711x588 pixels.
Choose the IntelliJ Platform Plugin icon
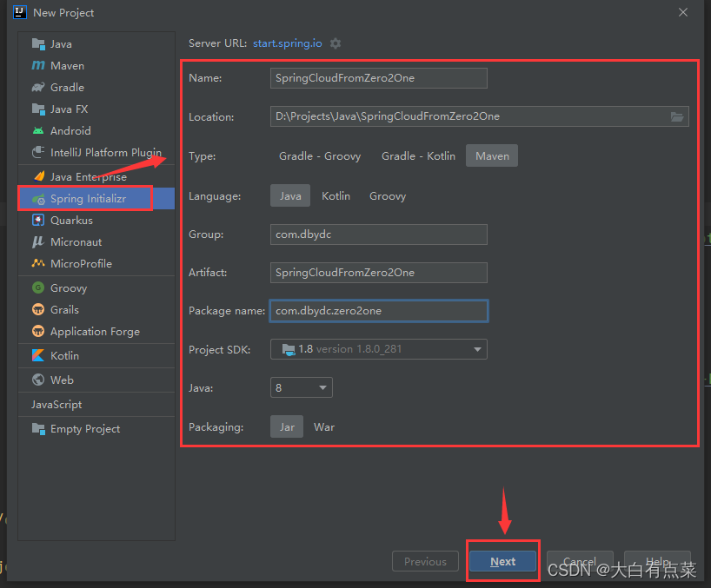38,152
